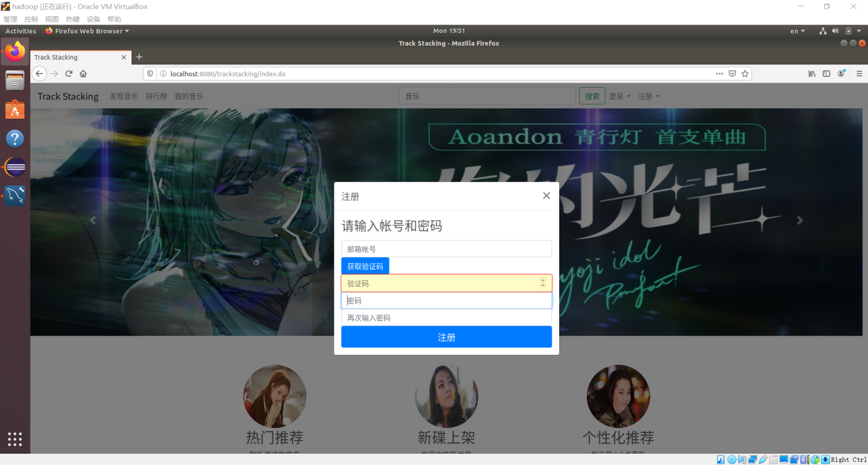
Task: Open the en input source menu
Action: (797, 31)
